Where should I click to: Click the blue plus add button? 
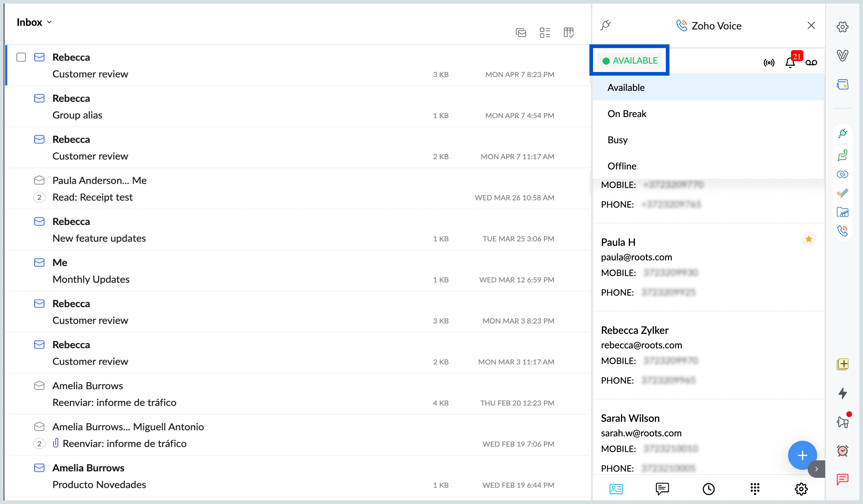tap(802, 455)
